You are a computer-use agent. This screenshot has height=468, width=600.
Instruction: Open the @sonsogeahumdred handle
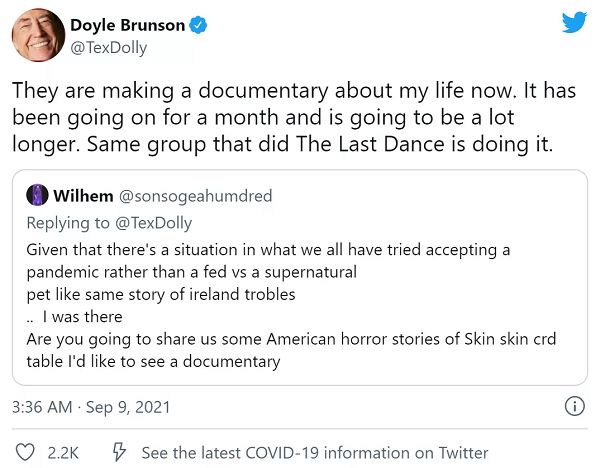point(194,196)
